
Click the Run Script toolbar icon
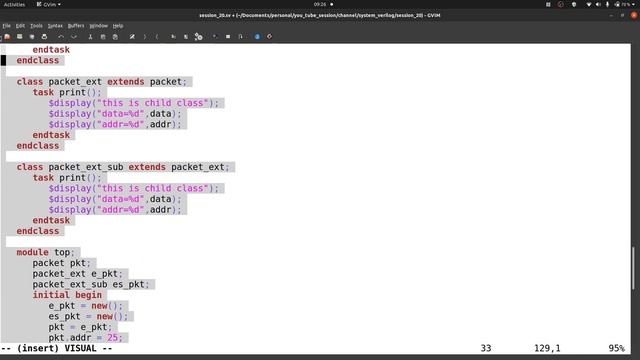(x=198, y=37)
